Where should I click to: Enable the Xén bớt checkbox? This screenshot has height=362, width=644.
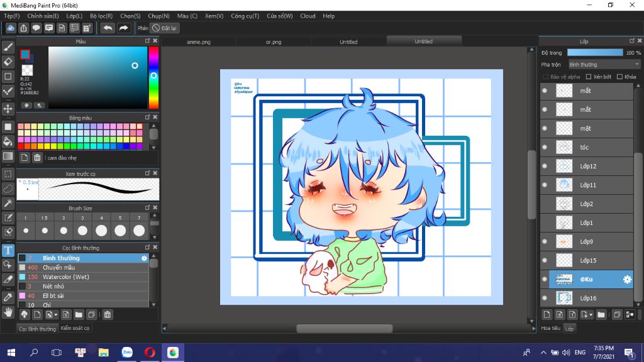point(589,77)
